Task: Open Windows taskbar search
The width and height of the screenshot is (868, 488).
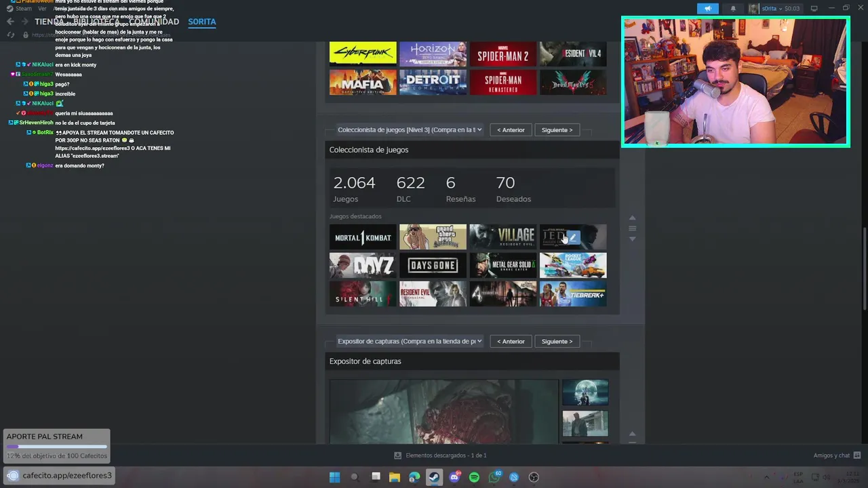Action: coord(354,477)
